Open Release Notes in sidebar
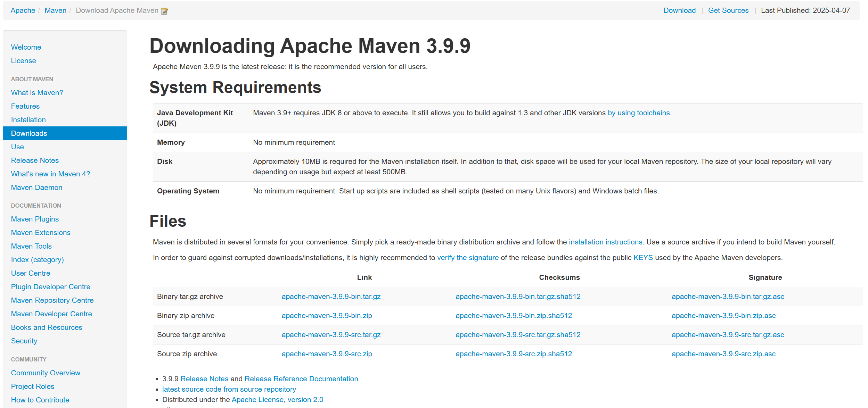Viewport: 868px width, 408px height. point(35,160)
